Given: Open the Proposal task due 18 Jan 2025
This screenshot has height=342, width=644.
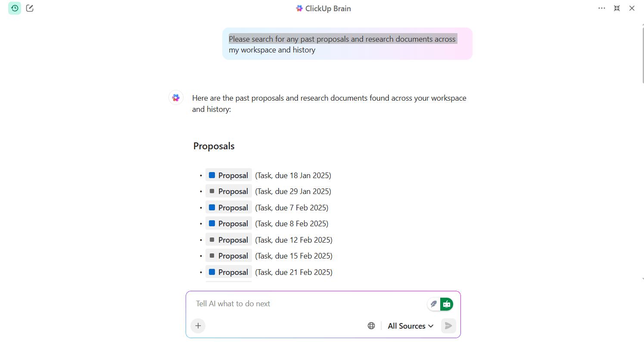Looking at the screenshot, I should 229,175.
